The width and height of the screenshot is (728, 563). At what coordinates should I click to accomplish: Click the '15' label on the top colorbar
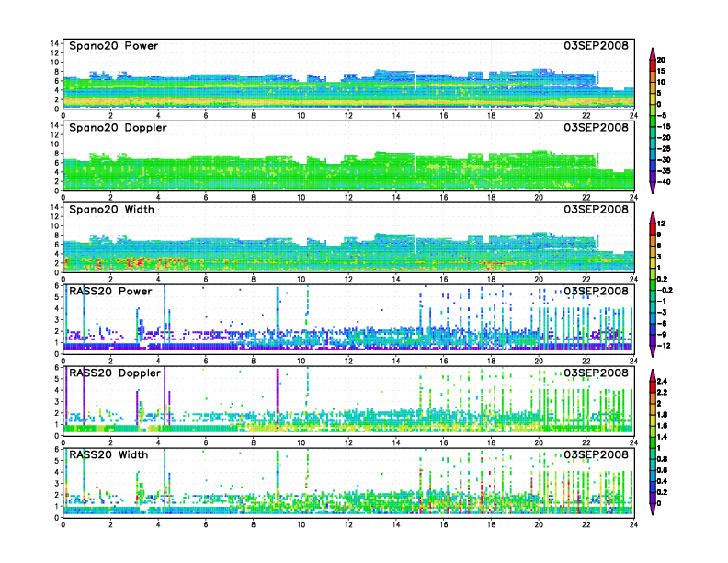661,71
